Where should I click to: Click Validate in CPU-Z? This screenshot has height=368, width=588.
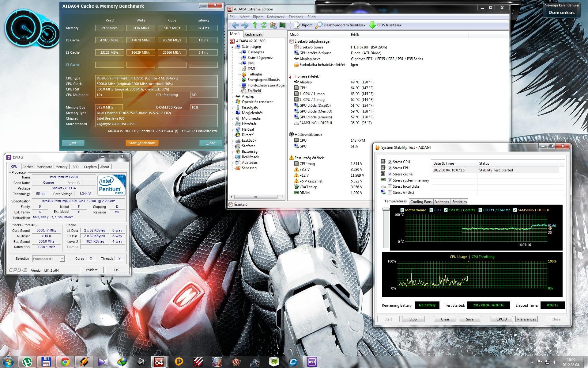click(x=92, y=270)
